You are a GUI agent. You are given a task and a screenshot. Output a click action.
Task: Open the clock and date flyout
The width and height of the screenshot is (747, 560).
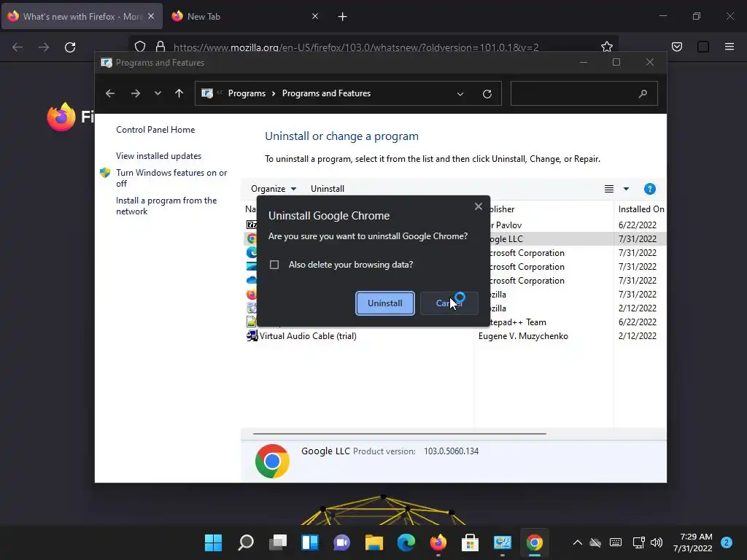pos(693,542)
